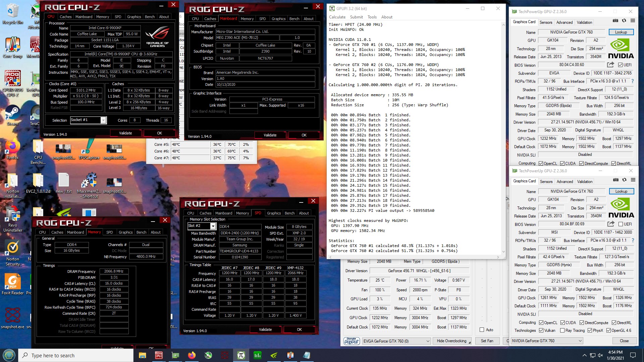Toggle CUDA checkbox in upper GPU-Z
The image size is (644, 362).
[x=562, y=164]
